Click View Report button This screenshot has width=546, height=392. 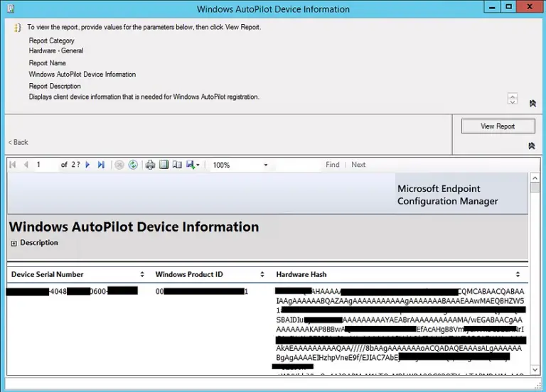tap(498, 126)
